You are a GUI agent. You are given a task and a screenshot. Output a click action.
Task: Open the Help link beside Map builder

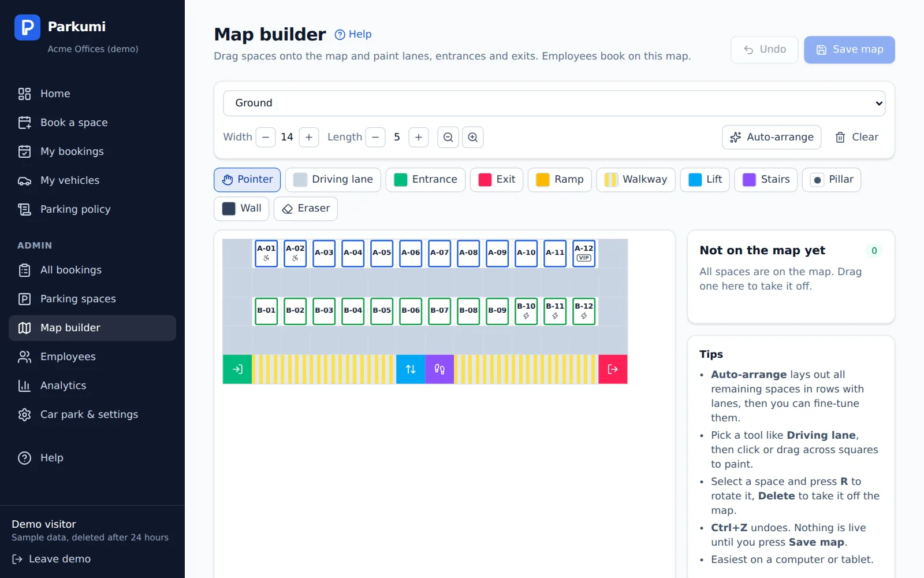tap(353, 34)
